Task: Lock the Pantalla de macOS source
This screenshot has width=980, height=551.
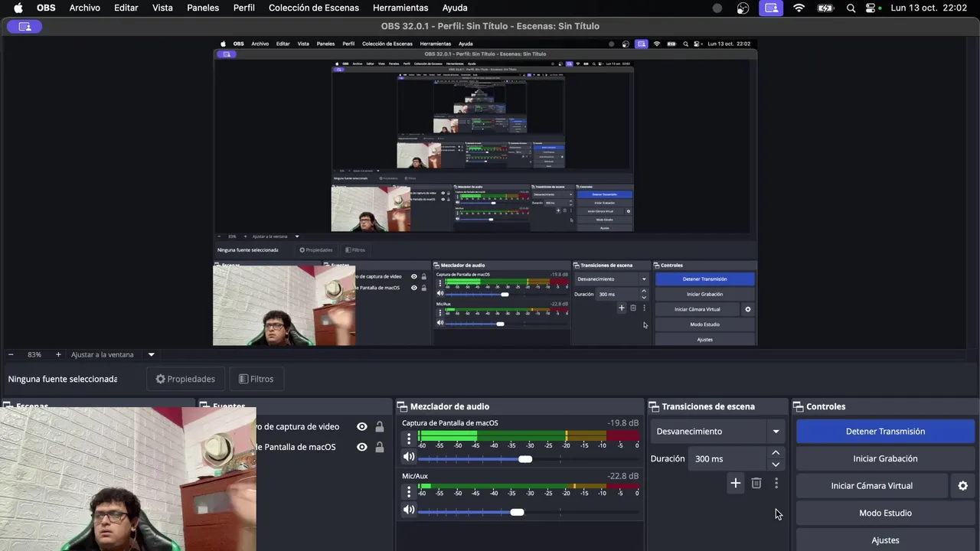Action: point(379,447)
